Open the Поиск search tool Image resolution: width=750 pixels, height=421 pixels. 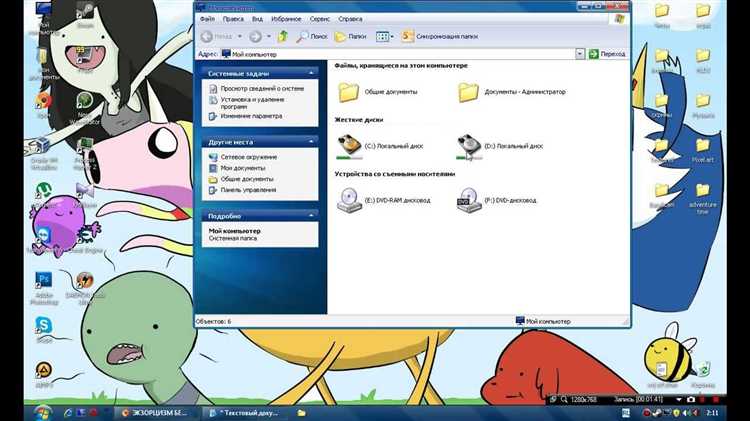[312, 36]
